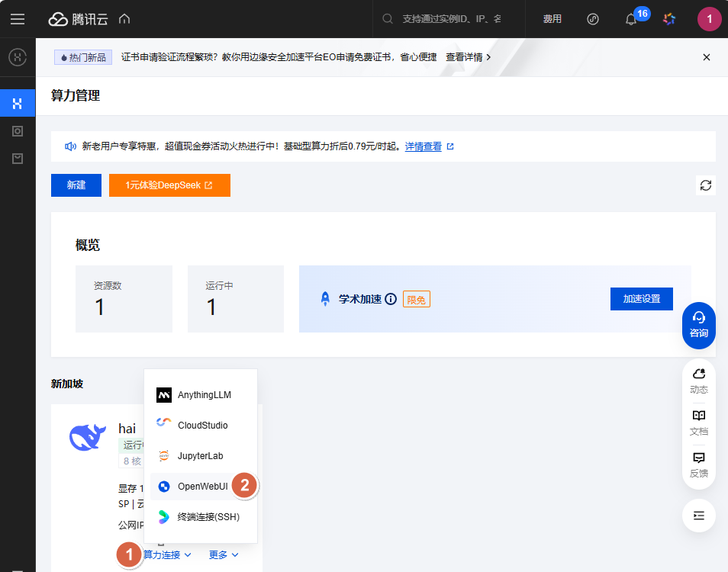Click the search magnifier icon
Viewport: 728px width, 572px height.
coord(387,19)
